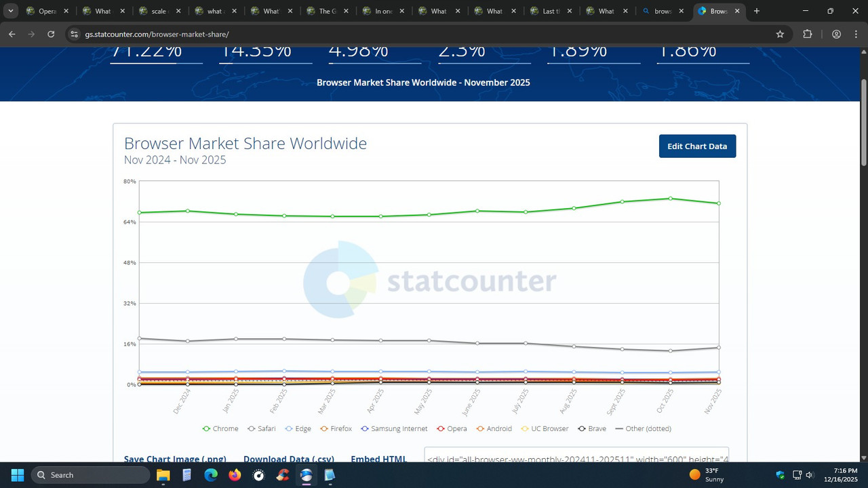868x488 pixels.
Task: Reload the StatCounter page
Action: point(51,34)
